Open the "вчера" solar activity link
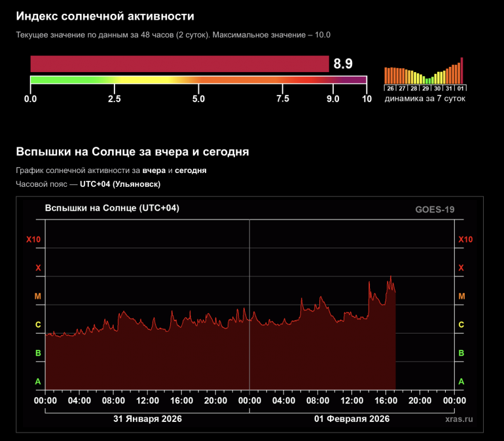This screenshot has height=441, width=504. [x=154, y=170]
